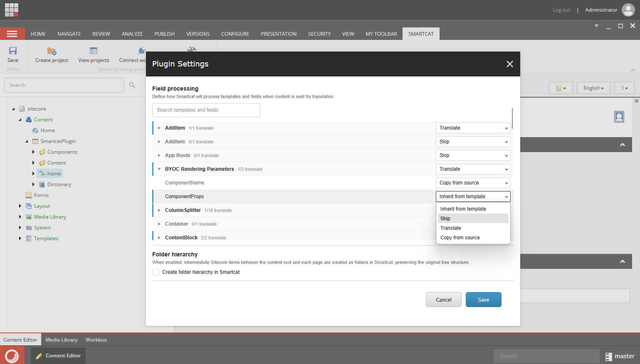Viewport: 640px width, 364px height.
Task: Click the Administrator user name link
Action: pos(601,10)
